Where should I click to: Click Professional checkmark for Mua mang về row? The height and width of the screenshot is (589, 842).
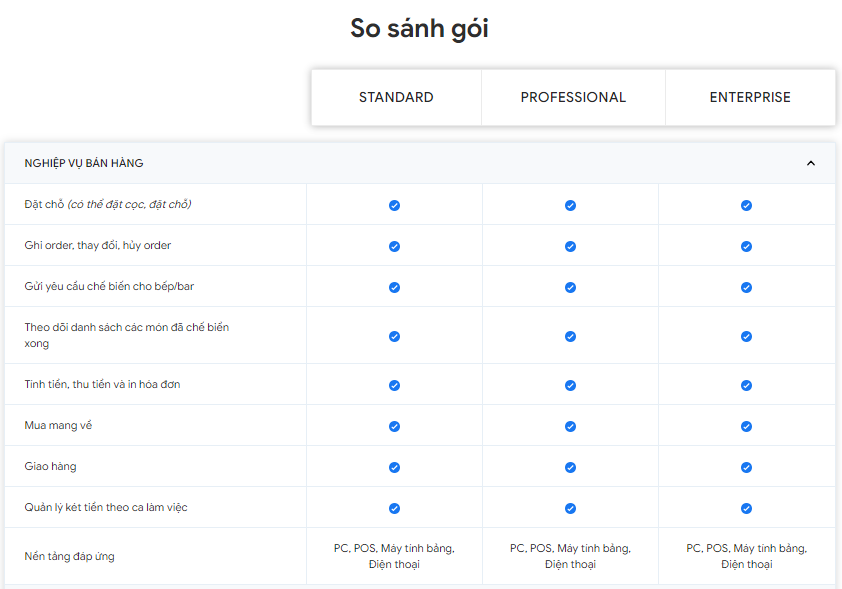570,426
